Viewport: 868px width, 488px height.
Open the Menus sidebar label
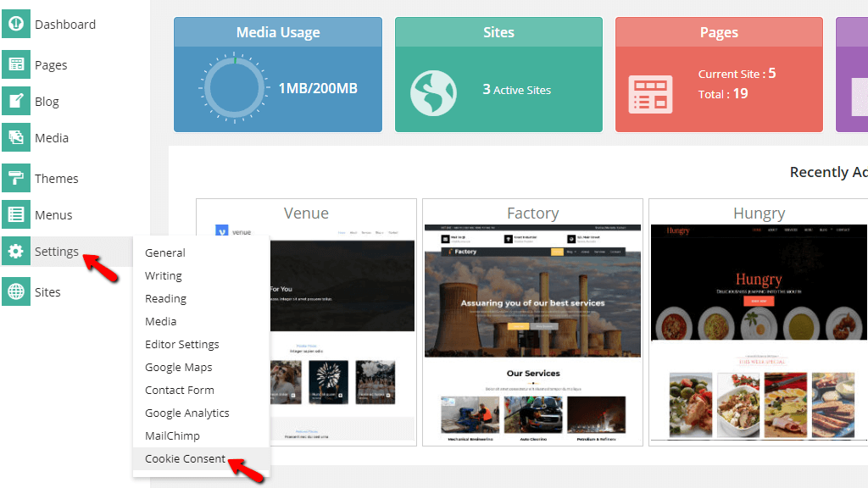click(x=53, y=215)
